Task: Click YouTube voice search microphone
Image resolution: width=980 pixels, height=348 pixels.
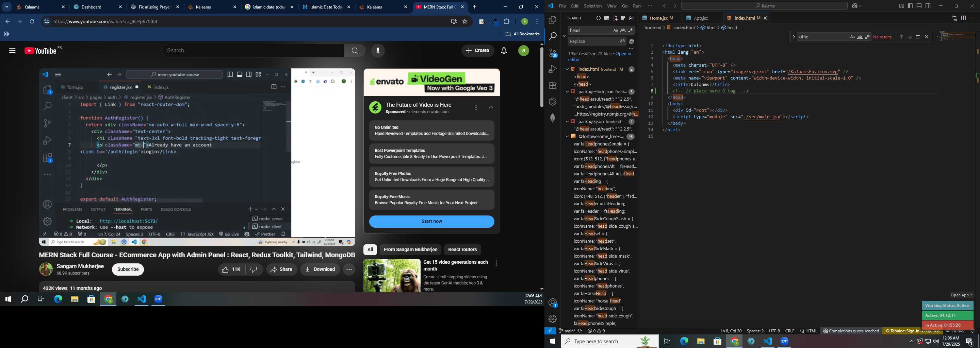Action: tap(378, 51)
